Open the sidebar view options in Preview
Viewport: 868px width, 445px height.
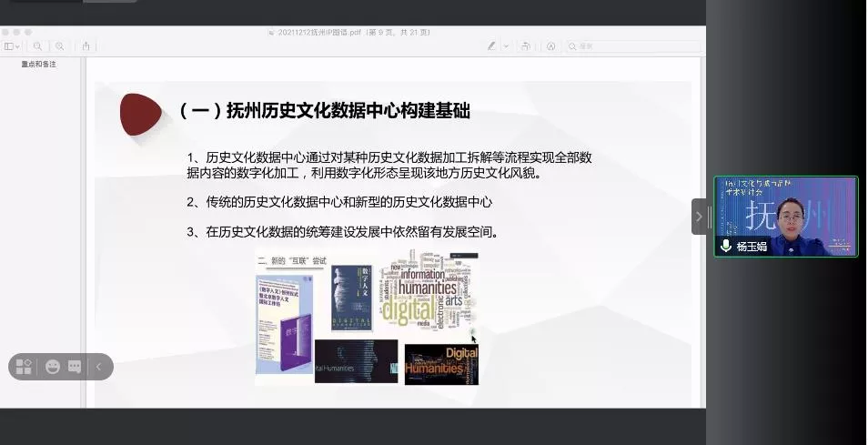12,46
